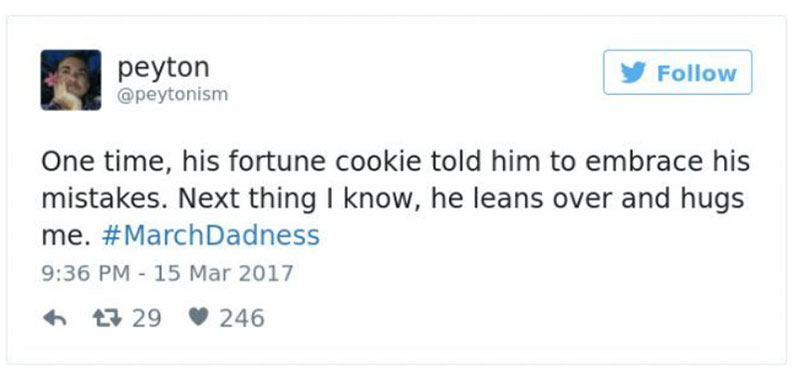This screenshot has width=800, height=375.
Task: Retweet using the retweet arrows icon
Action: (107, 318)
